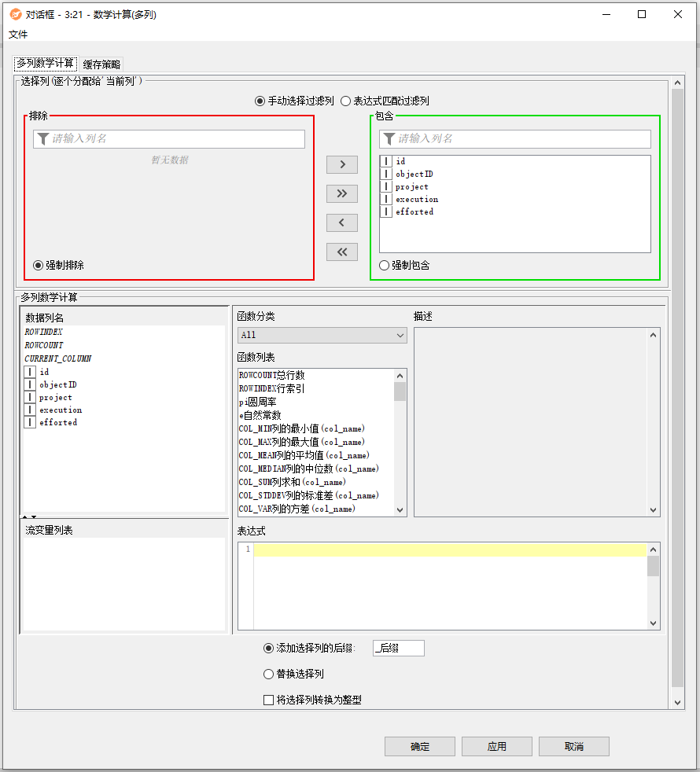Click the 确定 button
The height and width of the screenshot is (772, 700).
click(420, 746)
